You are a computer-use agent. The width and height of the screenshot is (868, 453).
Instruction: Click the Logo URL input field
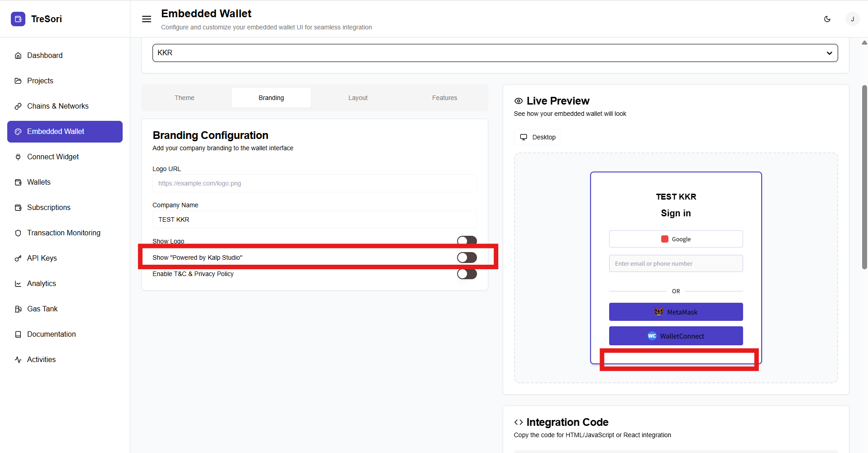click(x=314, y=183)
